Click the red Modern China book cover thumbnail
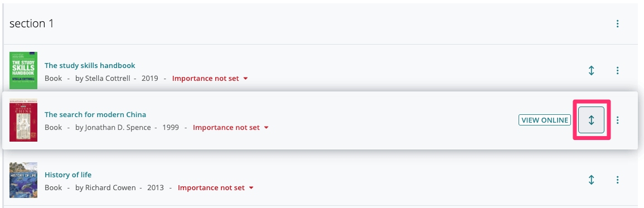The width and height of the screenshot is (644, 208). coord(23,120)
